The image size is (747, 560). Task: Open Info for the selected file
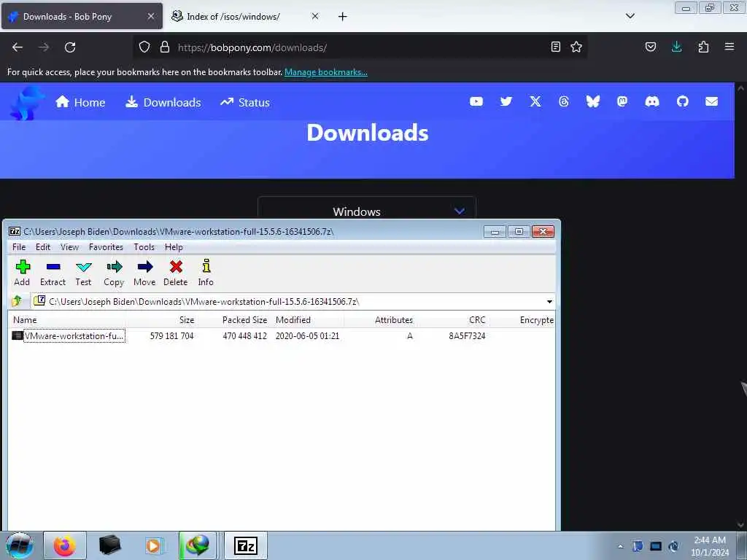(x=206, y=273)
